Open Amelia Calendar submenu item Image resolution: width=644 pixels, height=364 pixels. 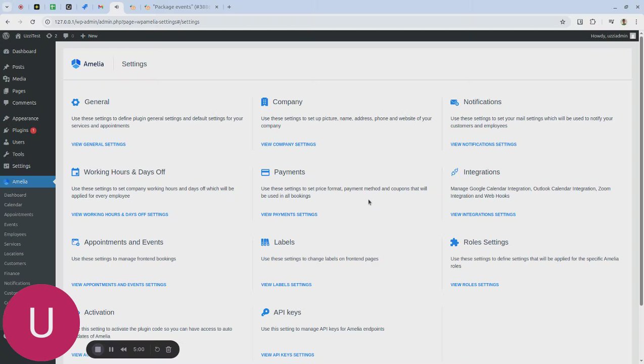(x=13, y=205)
